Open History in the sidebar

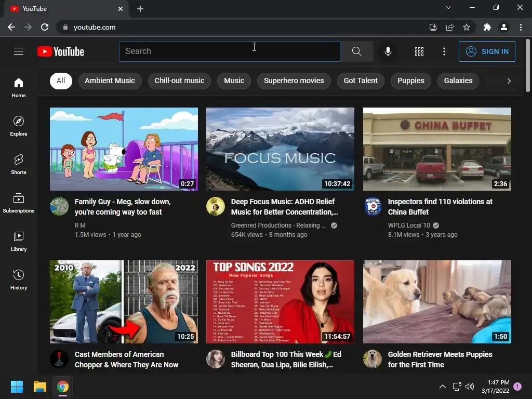pyautogui.click(x=19, y=280)
